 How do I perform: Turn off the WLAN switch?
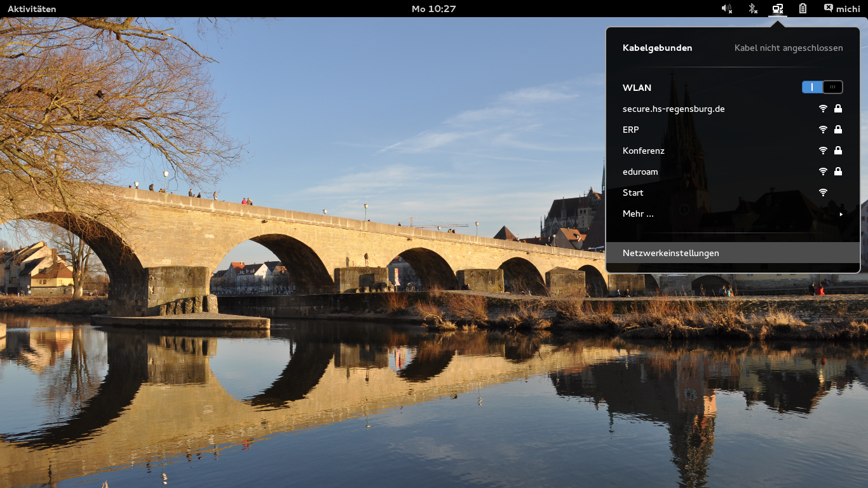click(x=822, y=87)
